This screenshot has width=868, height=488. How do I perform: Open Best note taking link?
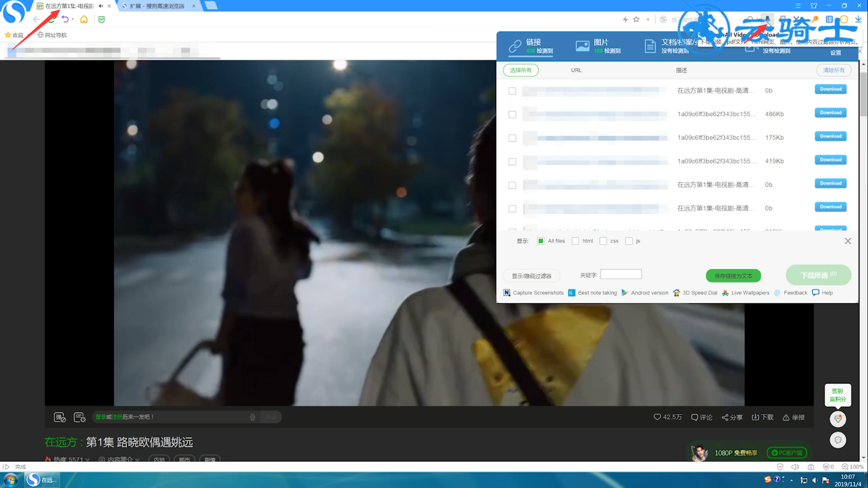pos(592,293)
